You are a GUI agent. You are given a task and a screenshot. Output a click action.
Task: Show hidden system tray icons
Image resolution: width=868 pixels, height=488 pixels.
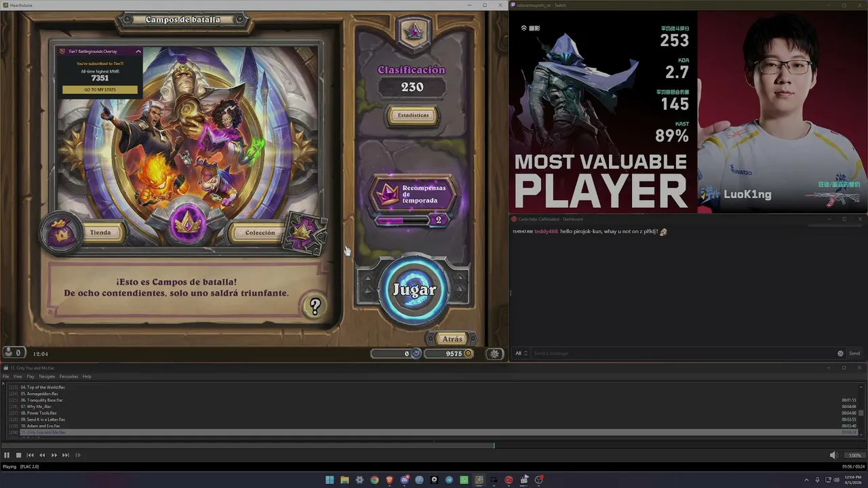(x=806, y=480)
